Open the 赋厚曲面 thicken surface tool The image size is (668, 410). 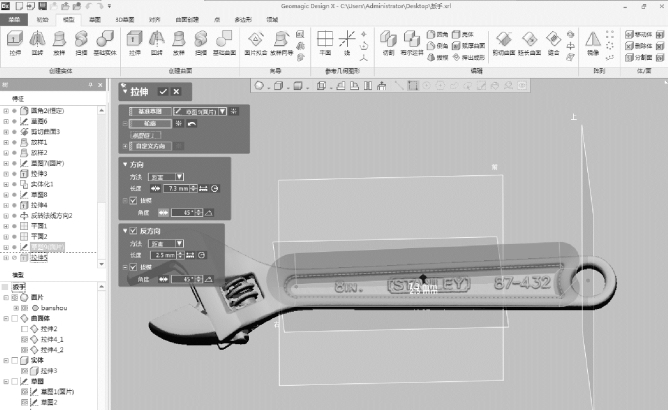468,46
